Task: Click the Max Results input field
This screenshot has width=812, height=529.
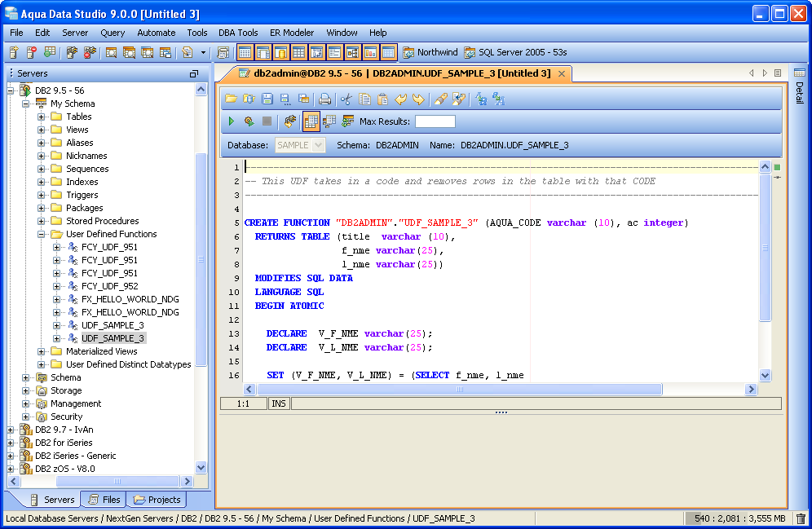Action: point(435,121)
